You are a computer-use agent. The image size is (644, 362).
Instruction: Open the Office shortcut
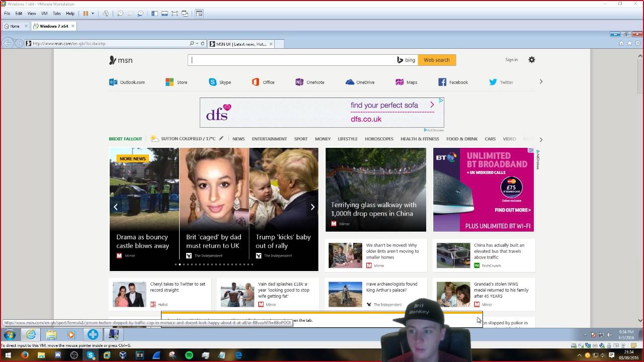tap(263, 82)
